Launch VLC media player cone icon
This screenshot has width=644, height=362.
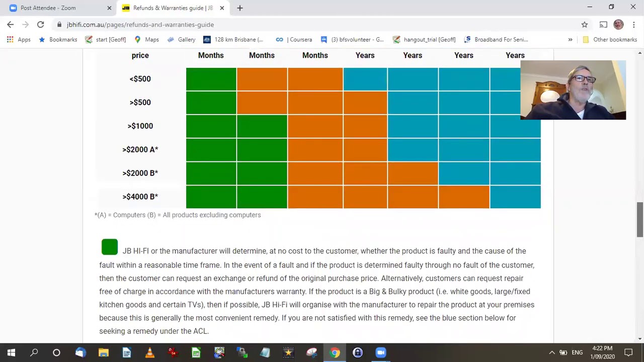(149, 352)
